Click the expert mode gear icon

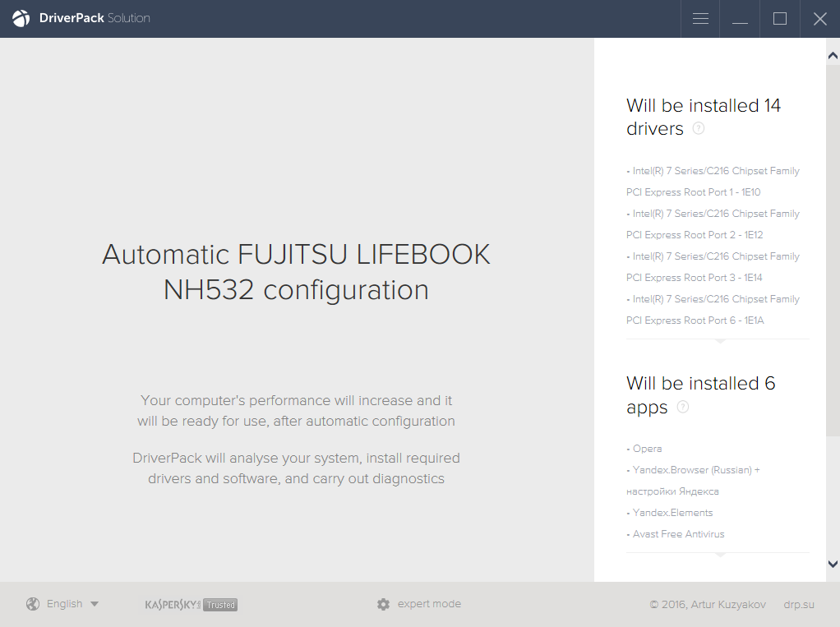click(x=383, y=604)
